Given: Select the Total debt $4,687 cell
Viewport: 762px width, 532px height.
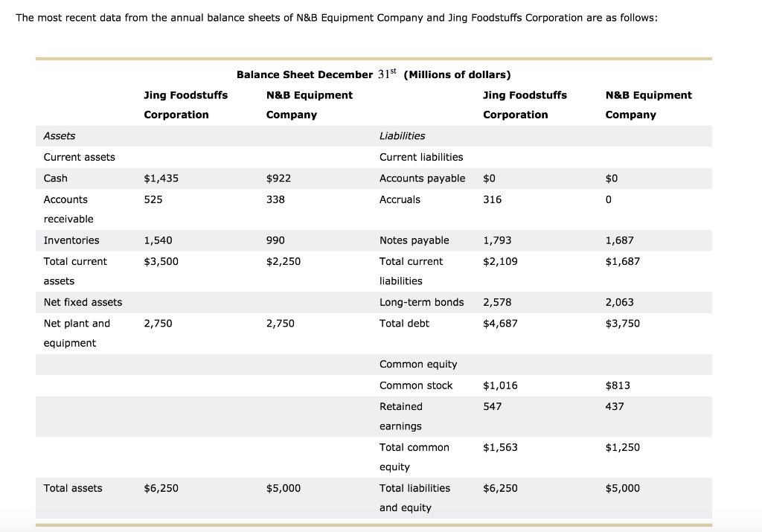Looking at the screenshot, I should [500, 324].
